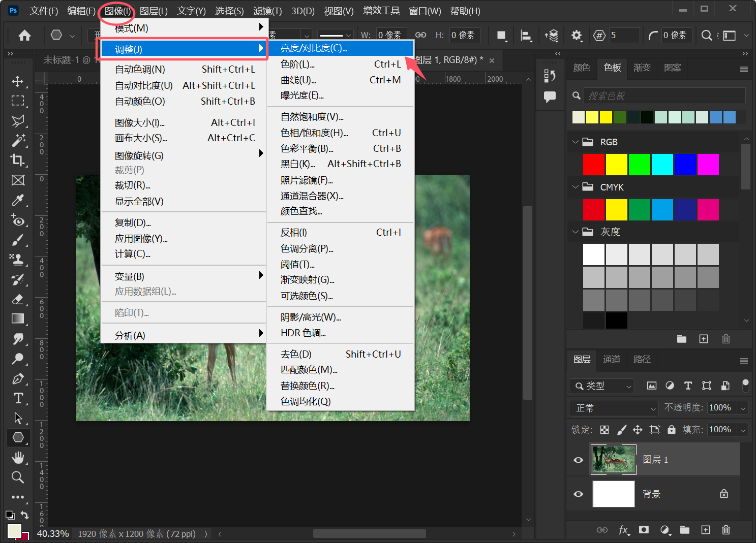This screenshot has height=543, width=756.
Task: Select the Hand tool
Action: tap(18, 458)
